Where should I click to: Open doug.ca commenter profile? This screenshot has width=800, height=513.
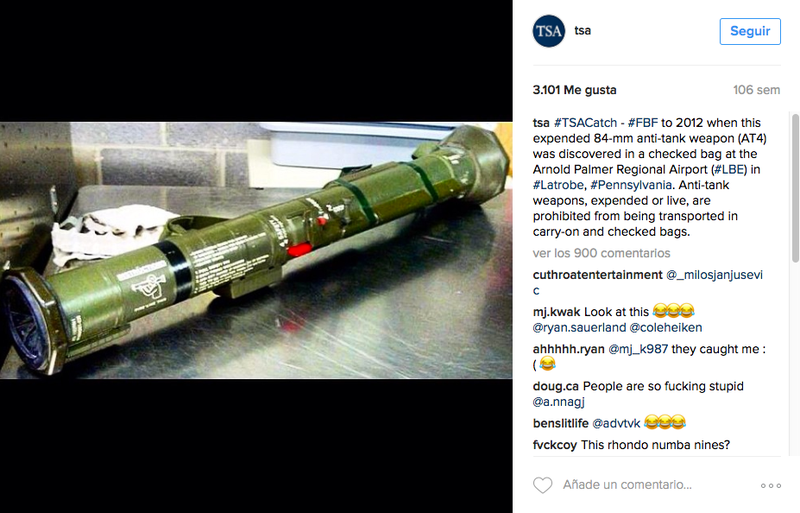coord(556,386)
